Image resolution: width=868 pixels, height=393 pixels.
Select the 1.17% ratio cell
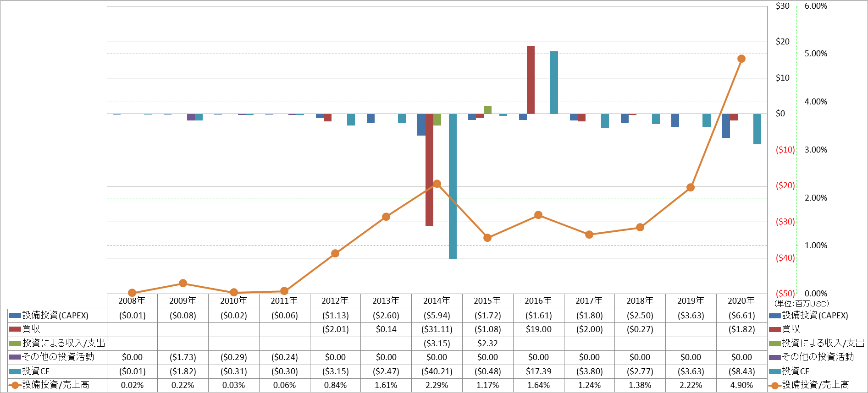click(487, 385)
